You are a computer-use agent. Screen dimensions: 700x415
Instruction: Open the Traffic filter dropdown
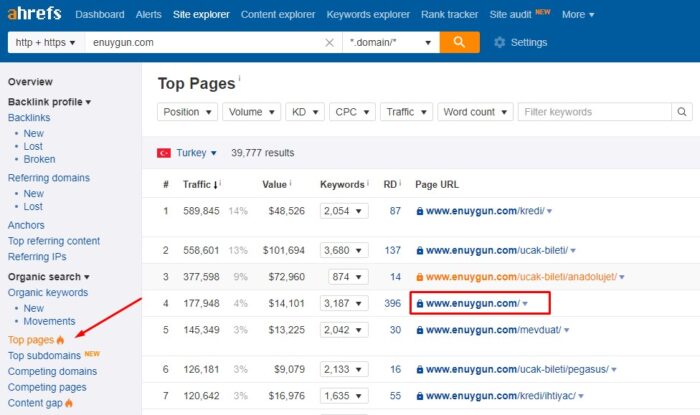click(x=406, y=112)
